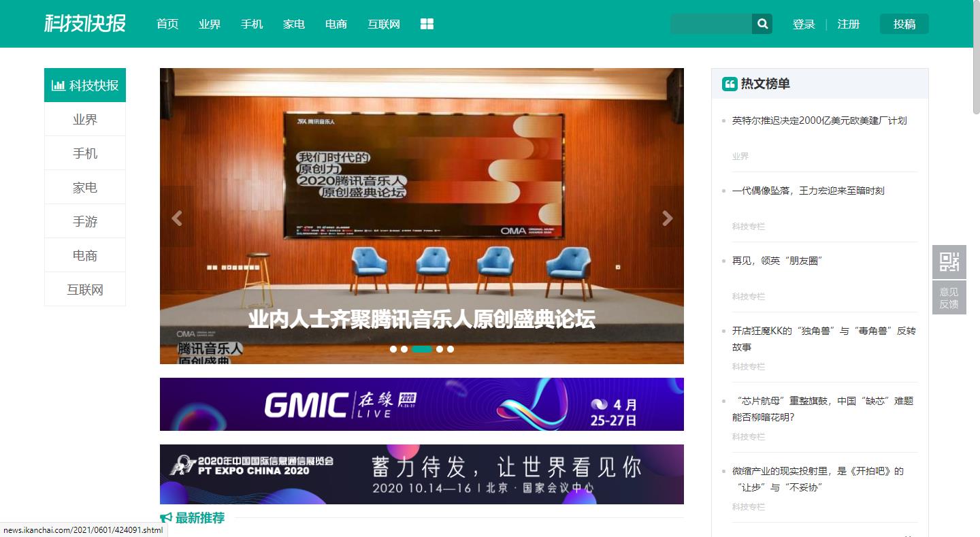Image resolution: width=980 pixels, height=537 pixels.
Task: Click the 科技快报 site logo
Action: coord(85,23)
